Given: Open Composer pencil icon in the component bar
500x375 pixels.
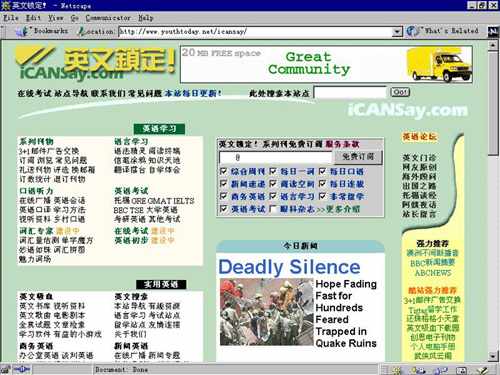Looking at the screenshot, I should 482,370.
